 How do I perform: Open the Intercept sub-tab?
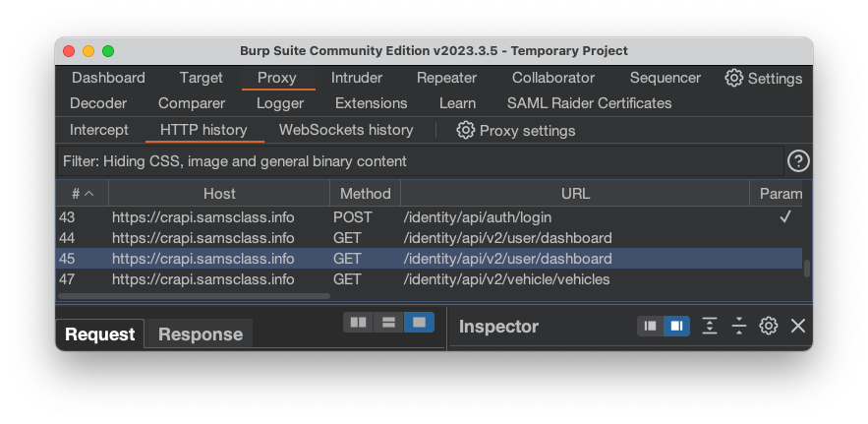point(99,130)
